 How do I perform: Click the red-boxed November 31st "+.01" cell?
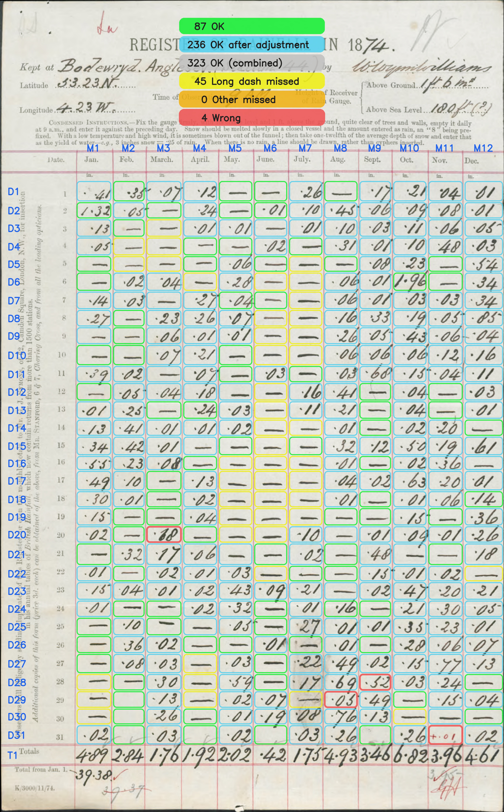(x=445, y=735)
